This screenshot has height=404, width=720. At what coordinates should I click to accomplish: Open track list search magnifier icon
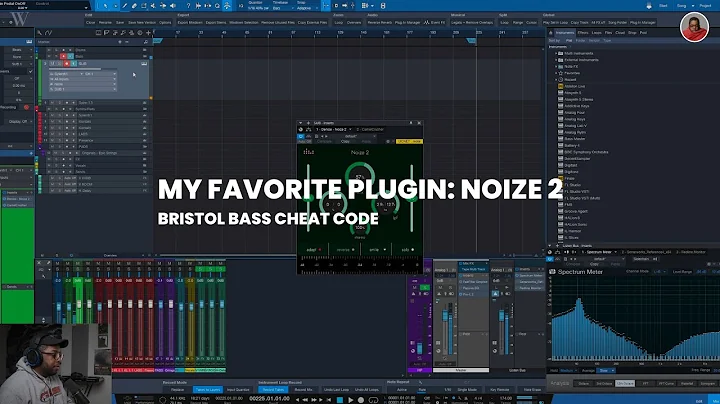[146, 42]
